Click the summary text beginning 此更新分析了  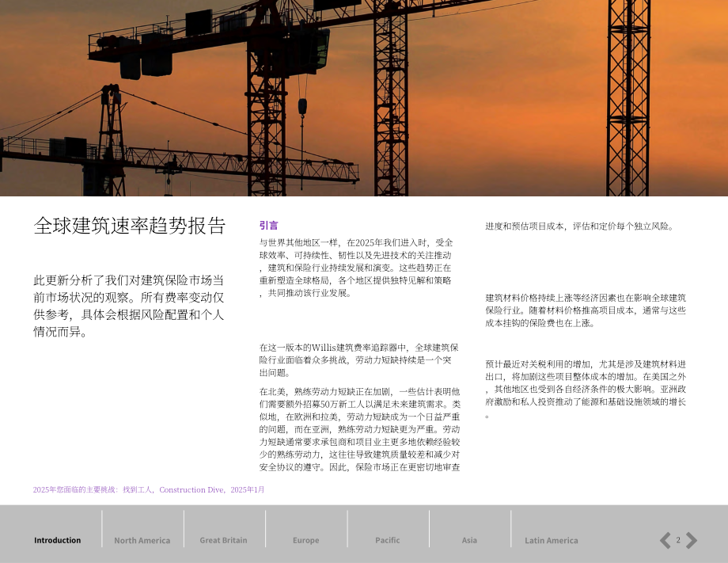pyautogui.click(x=129, y=306)
